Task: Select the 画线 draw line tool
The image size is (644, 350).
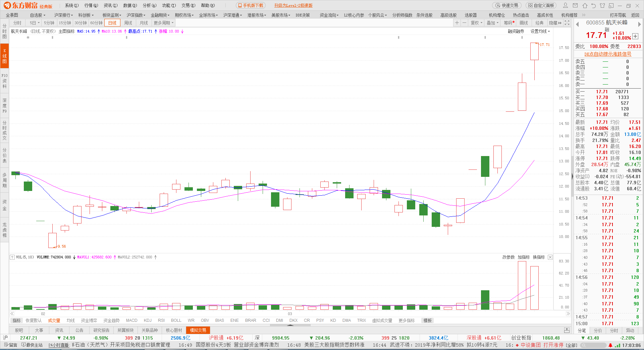Action: pyautogui.click(x=524, y=23)
